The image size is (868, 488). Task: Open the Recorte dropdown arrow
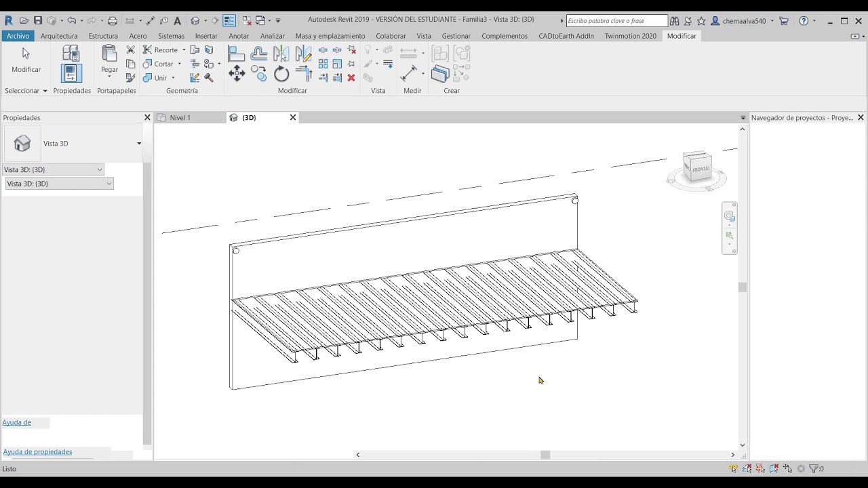(x=184, y=49)
